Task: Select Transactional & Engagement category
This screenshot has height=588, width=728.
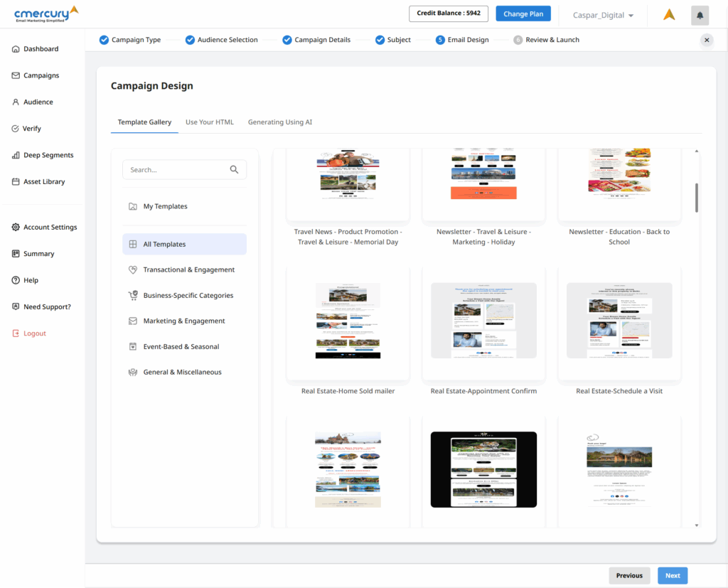Action: [188, 270]
